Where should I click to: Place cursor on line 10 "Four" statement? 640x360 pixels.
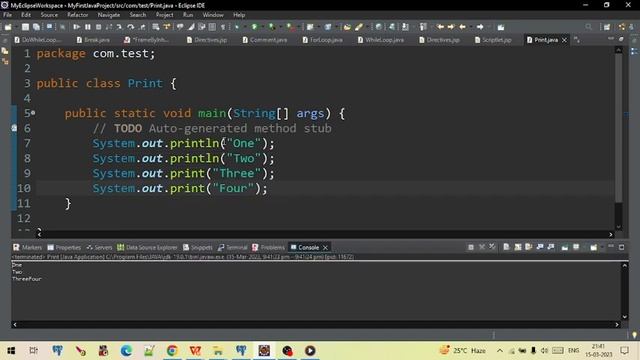click(x=180, y=188)
